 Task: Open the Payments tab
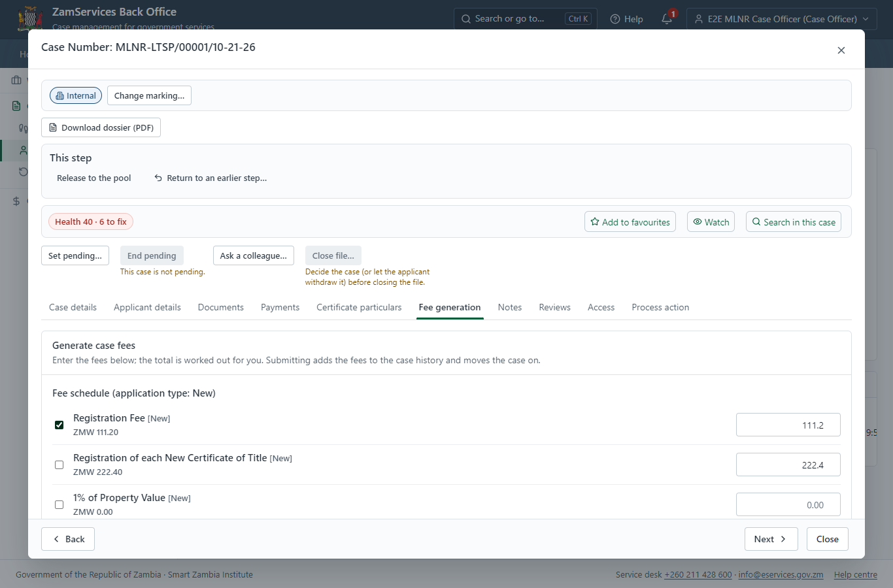point(280,307)
